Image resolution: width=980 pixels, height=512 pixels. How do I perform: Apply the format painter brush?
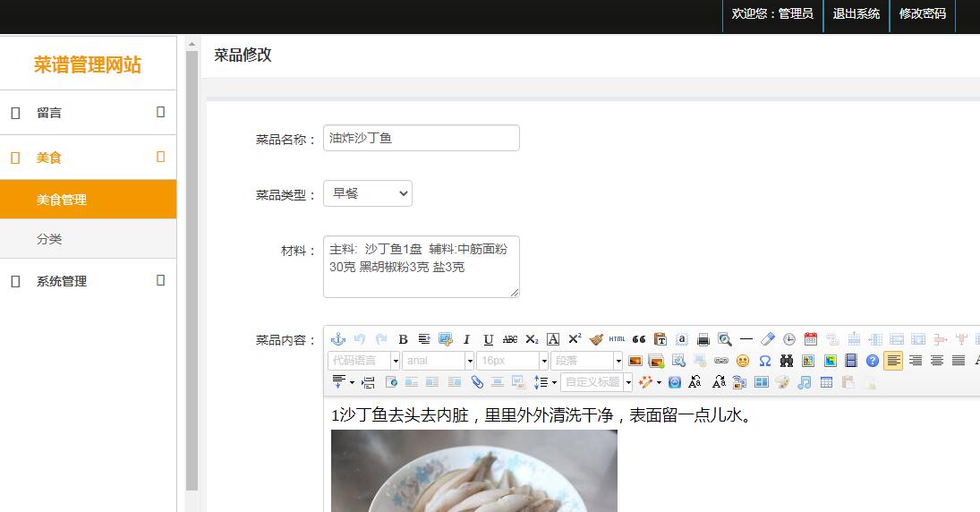pyautogui.click(x=596, y=339)
